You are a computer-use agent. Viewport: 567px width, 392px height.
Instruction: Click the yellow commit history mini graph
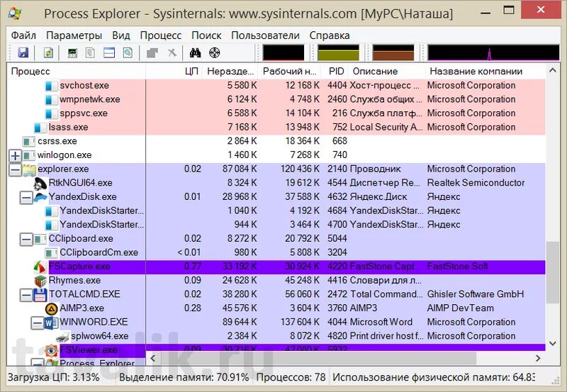(x=339, y=52)
